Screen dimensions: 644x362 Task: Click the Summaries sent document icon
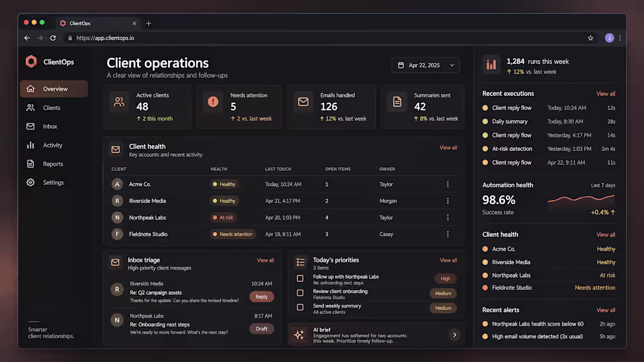[x=397, y=102]
